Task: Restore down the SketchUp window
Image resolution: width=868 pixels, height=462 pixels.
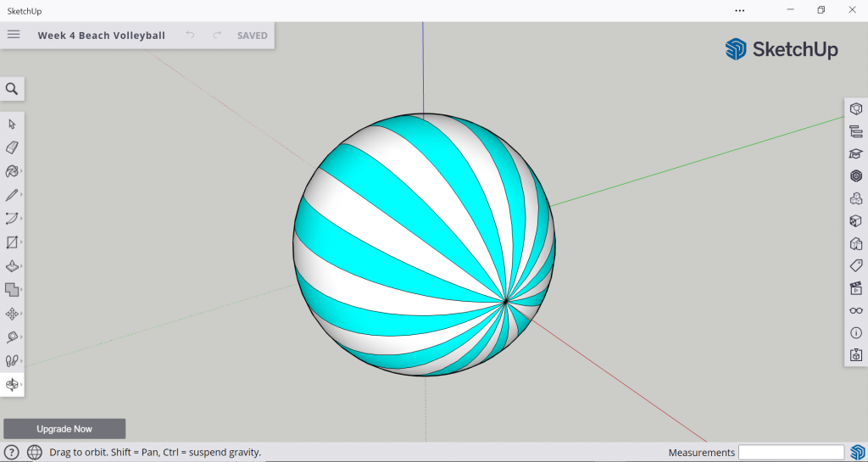Action: (x=821, y=10)
